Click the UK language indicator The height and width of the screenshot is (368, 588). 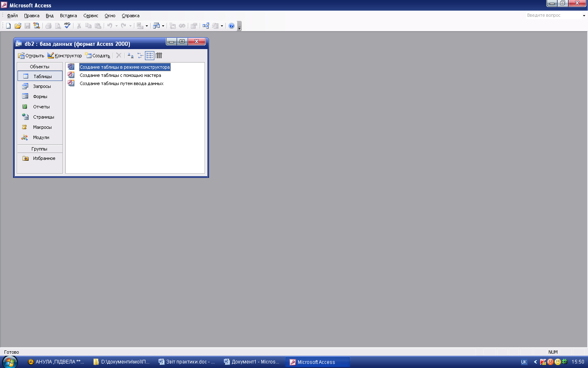pos(524,362)
